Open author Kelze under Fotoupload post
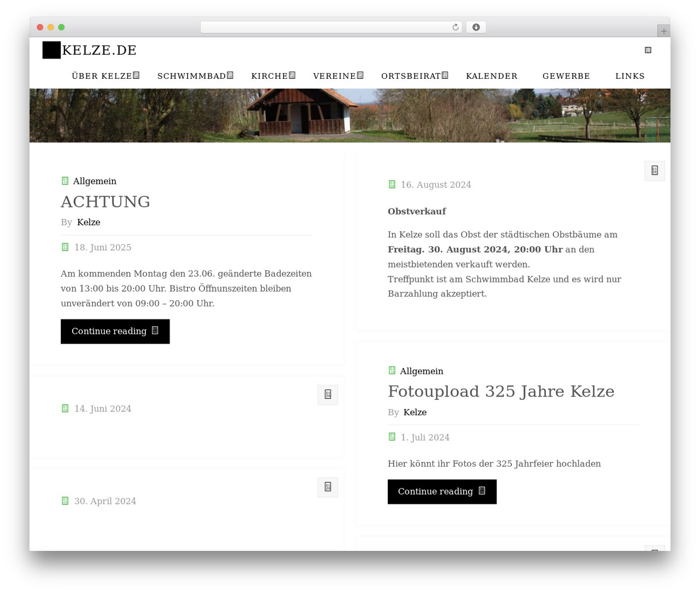 (x=415, y=412)
